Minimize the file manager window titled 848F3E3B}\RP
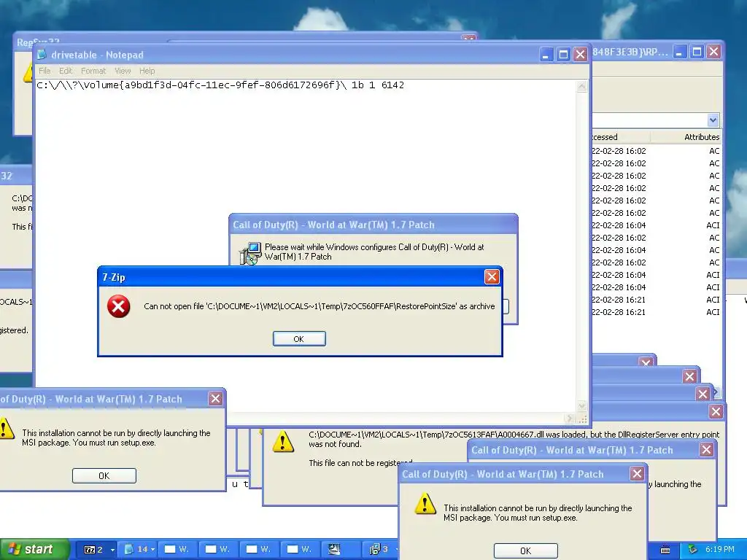 [679, 52]
